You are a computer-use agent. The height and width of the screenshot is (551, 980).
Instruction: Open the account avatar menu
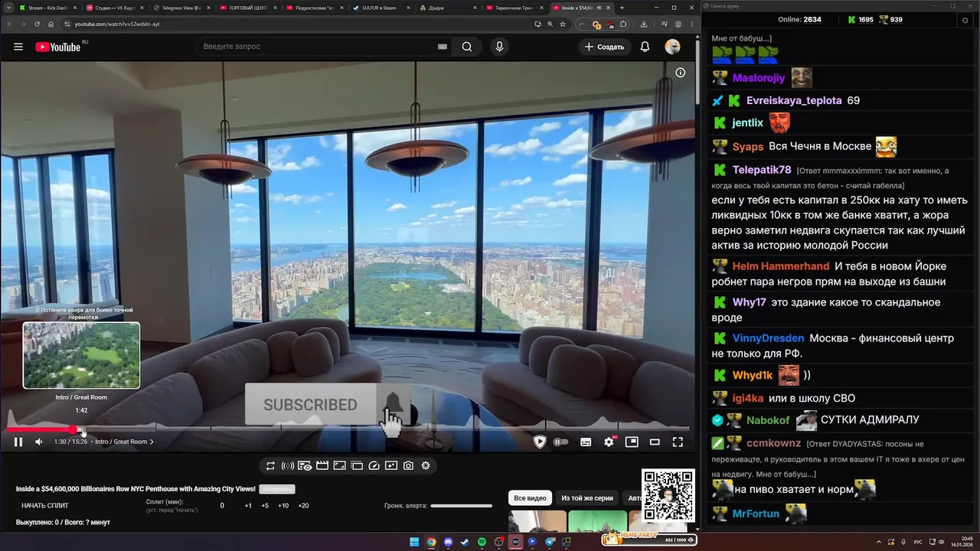672,47
